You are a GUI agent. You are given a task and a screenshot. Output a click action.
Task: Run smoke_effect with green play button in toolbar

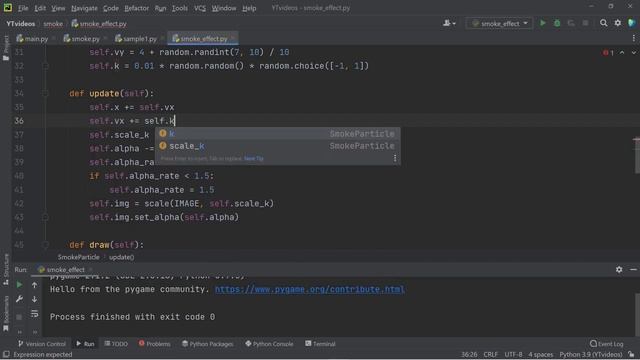pos(542,23)
